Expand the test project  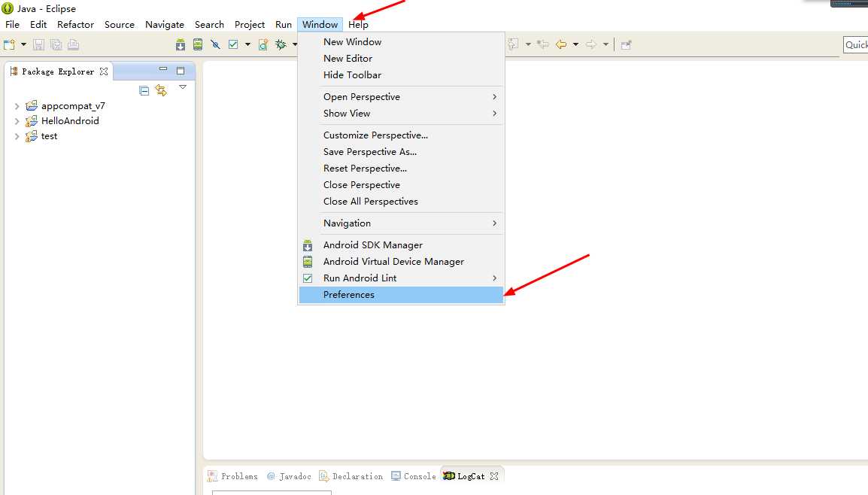pos(17,136)
